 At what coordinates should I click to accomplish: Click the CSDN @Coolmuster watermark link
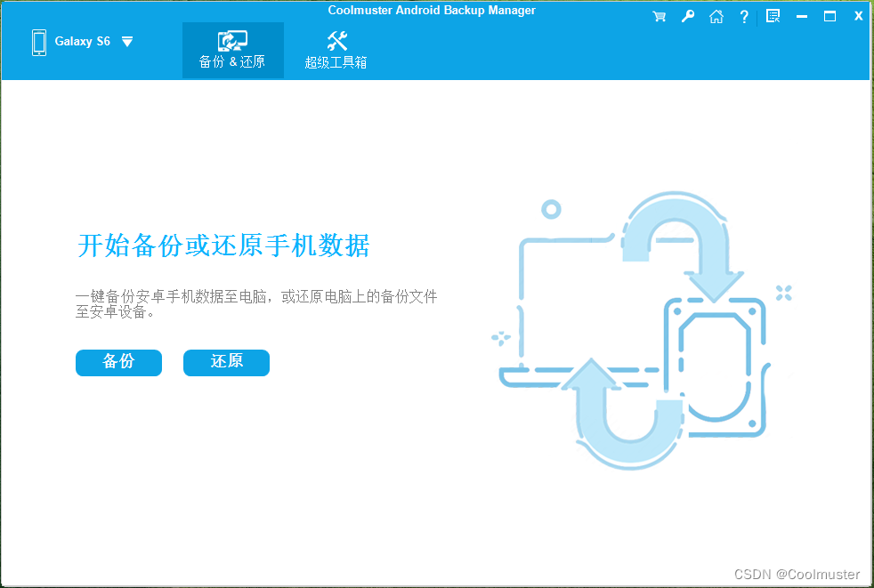click(x=796, y=575)
